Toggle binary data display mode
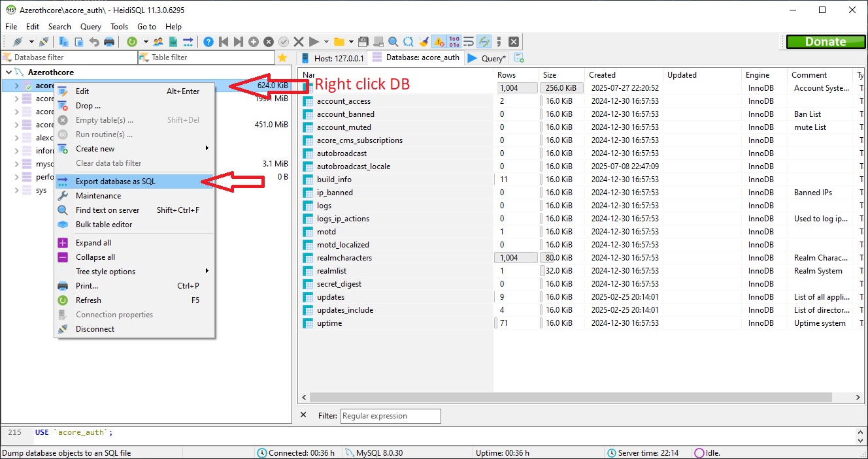 (454, 41)
